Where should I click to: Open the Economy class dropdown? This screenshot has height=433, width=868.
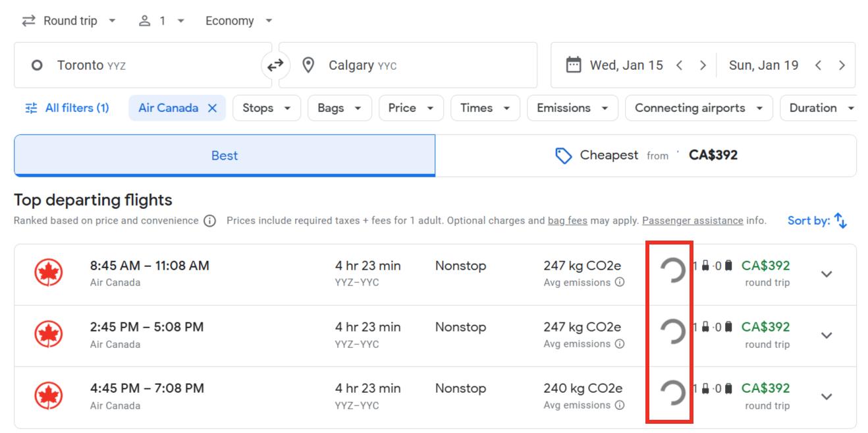pos(238,21)
